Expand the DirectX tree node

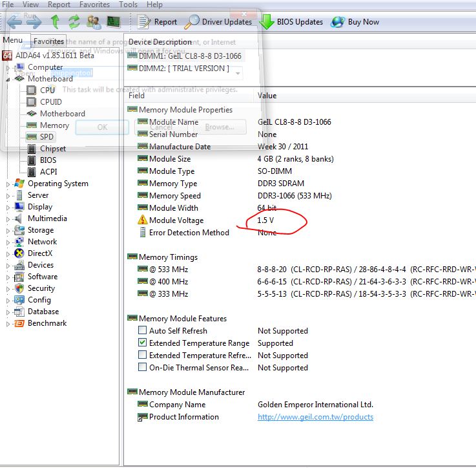8,254
